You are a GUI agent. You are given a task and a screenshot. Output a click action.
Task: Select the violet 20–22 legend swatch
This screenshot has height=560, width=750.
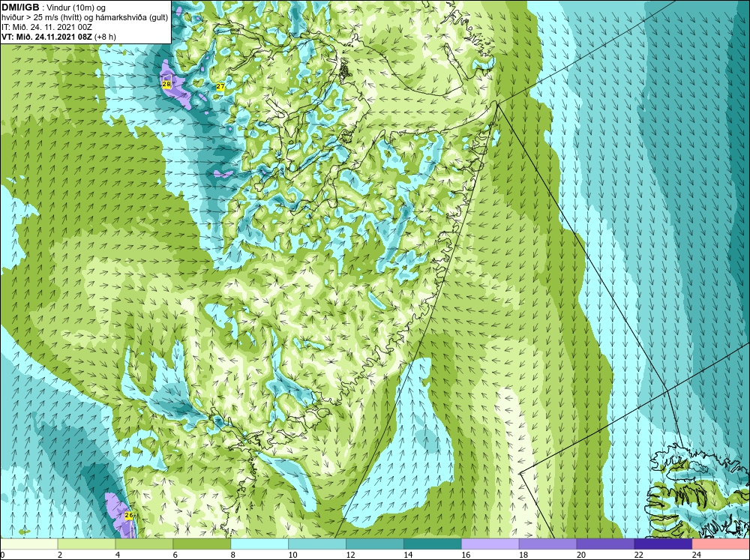pos(605,544)
